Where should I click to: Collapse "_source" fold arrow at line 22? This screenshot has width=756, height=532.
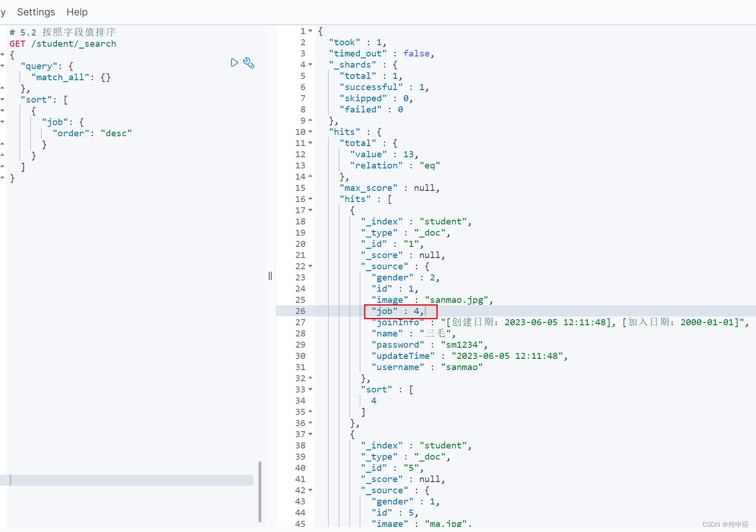pos(310,266)
